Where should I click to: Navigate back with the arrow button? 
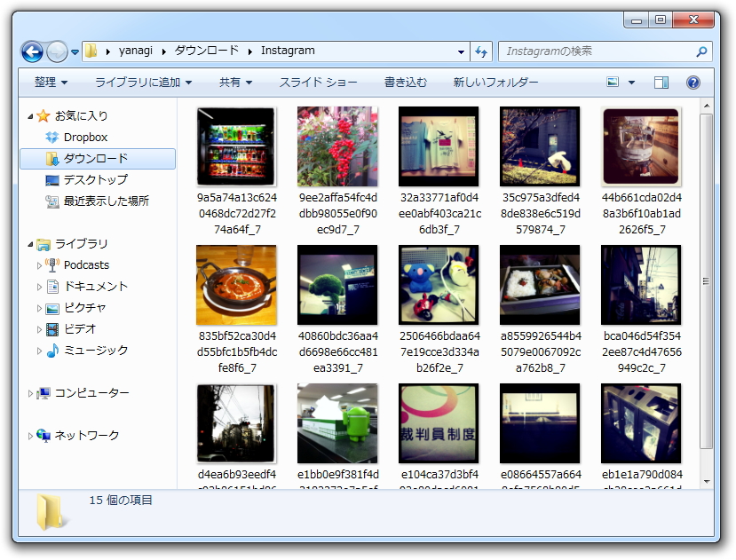tap(31, 51)
